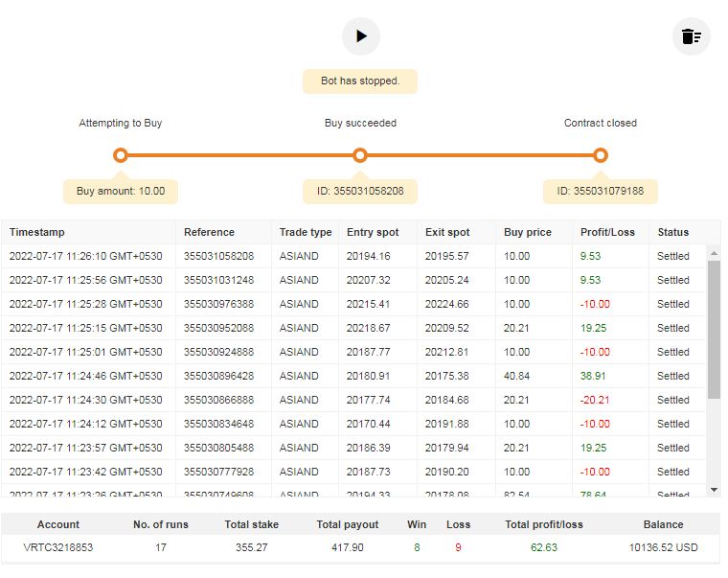The image size is (728, 578).
Task: Click timestamp 2022-07-17 11:25:28 GMT+0530
Action: pos(86,304)
